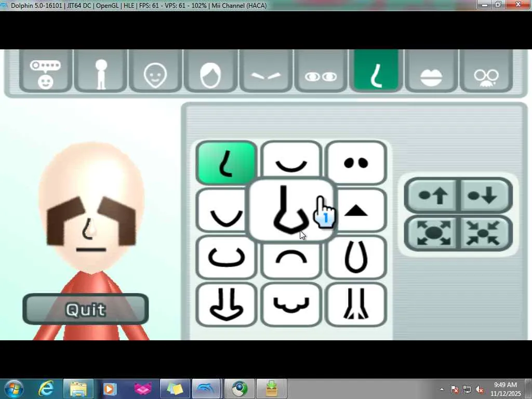Select the enlarged pointed side-profile nose
Image resolution: width=532 pixels, height=399 pixels.
292,209
